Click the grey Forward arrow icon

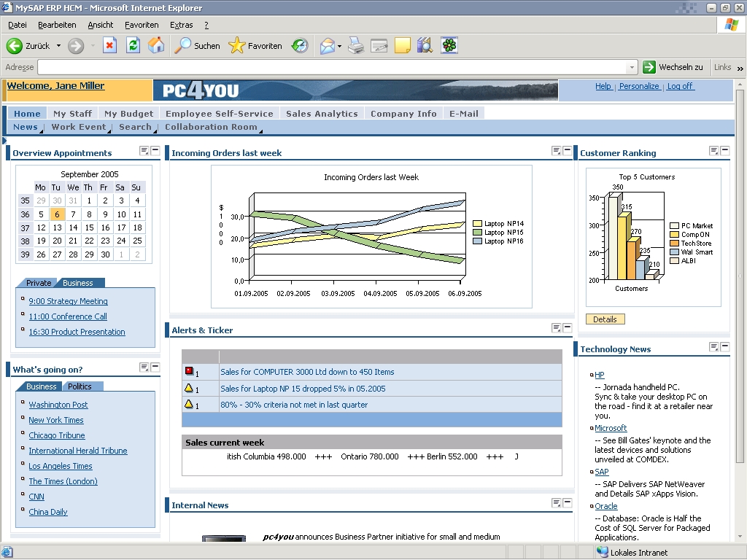(x=76, y=46)
